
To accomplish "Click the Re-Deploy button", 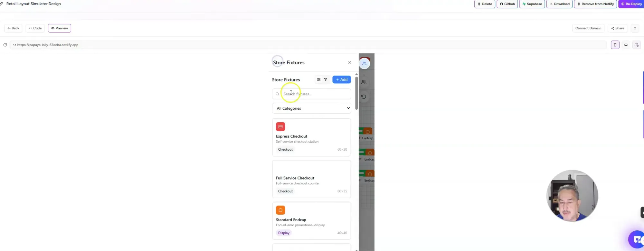I will click(x=631, y=4).
